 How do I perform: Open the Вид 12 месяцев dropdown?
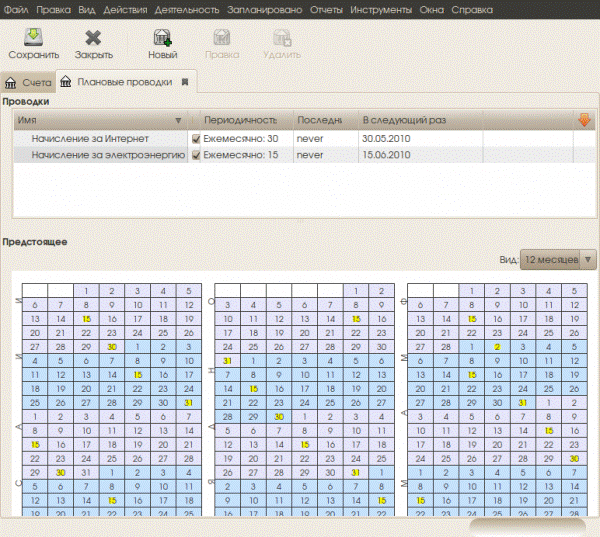(558, 260)
